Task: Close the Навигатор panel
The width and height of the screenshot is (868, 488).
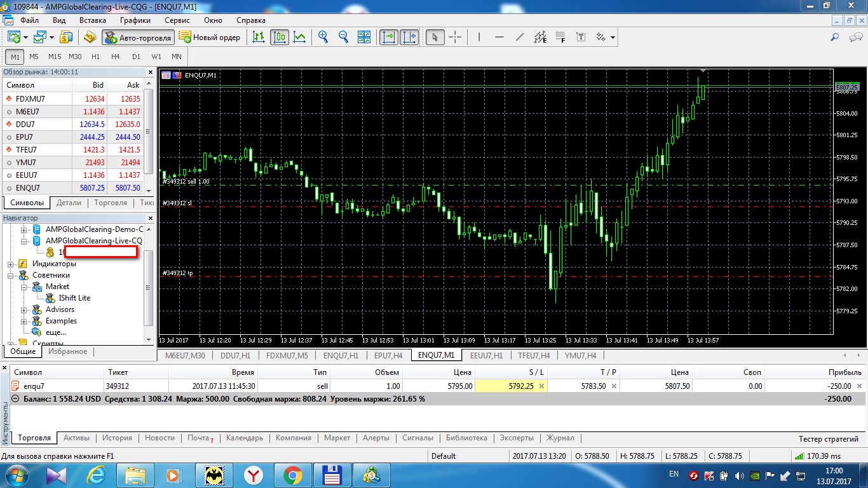Action: point(151,218)
